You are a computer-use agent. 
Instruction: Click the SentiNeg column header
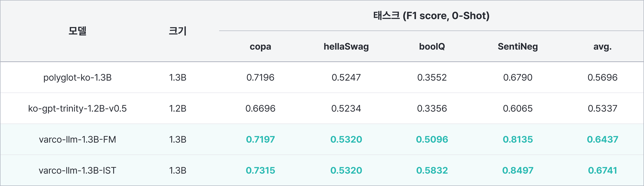518,46
